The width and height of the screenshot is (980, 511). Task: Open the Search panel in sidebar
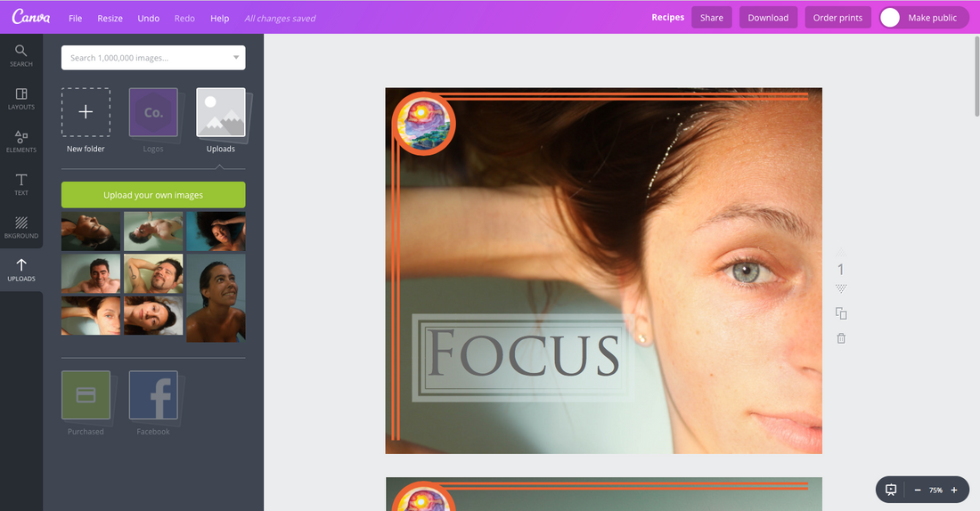[x=21, y=55]
